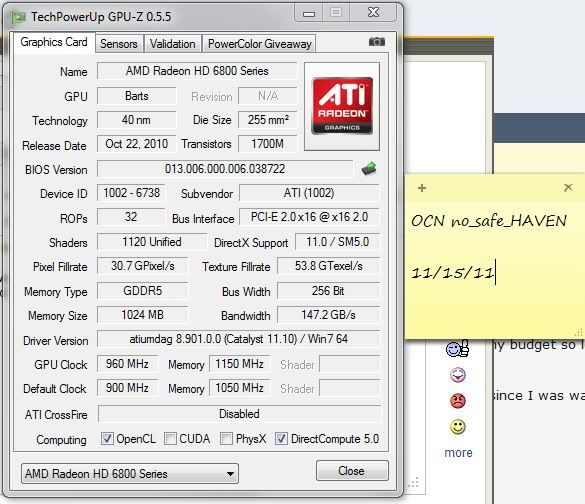Click the empty Shader field in GPU Clock row
Viewport: 585px width, 504px height.
[350, 364]
